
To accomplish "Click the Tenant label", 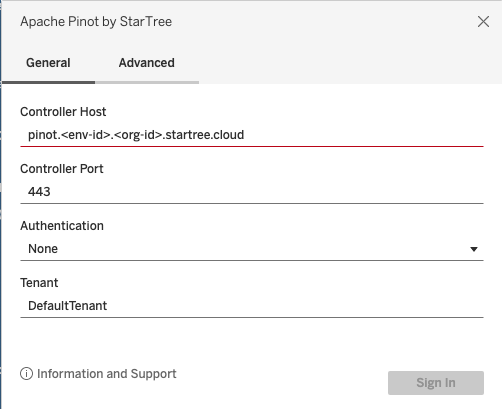I will pos(39,283).
